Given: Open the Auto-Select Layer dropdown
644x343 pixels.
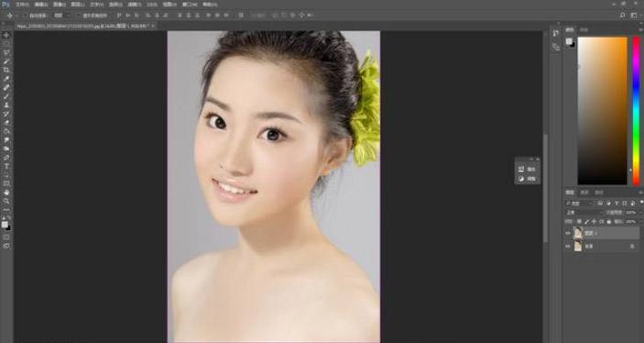Looking at the screenshot, I should [61, 16].
